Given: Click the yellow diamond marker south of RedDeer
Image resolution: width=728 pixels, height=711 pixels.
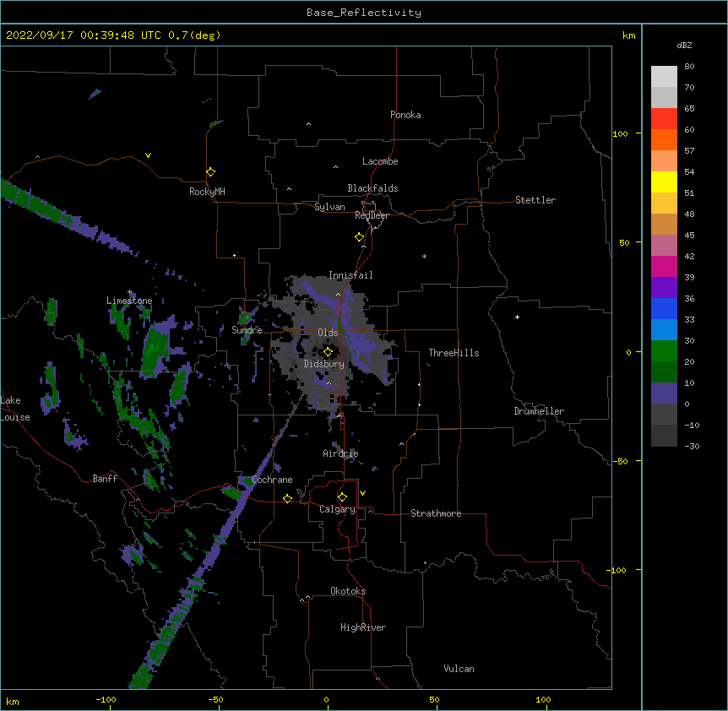Looking at the screenshot, I should (360, 237).
